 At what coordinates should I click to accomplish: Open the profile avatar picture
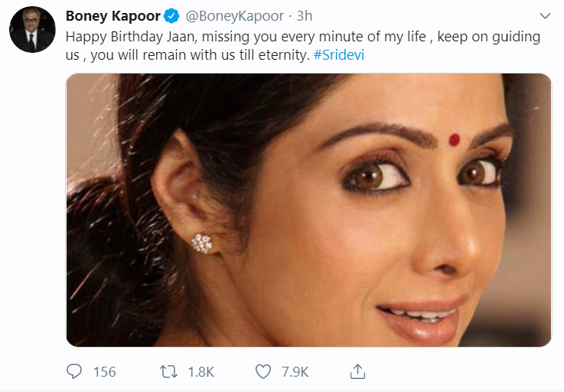click(x=32, y=30)
